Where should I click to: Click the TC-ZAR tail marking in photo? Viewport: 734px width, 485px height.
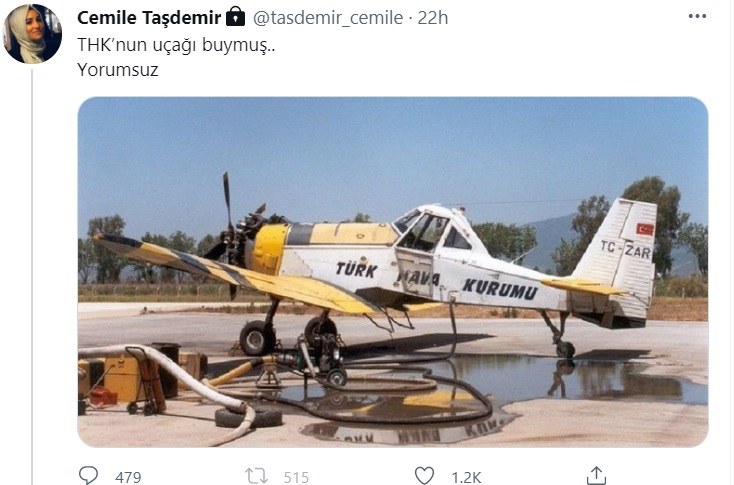point(625,250)
